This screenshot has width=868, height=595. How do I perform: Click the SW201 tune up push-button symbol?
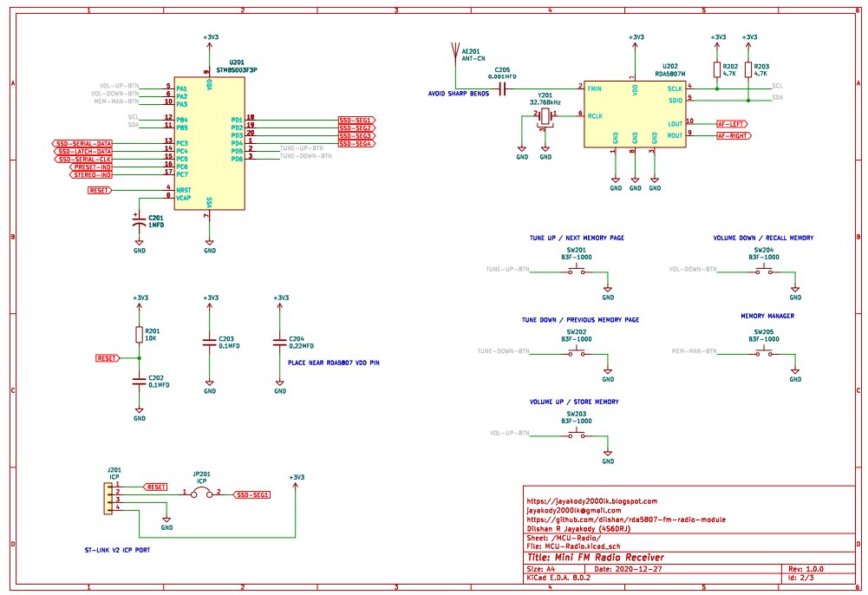pos(577,271)
